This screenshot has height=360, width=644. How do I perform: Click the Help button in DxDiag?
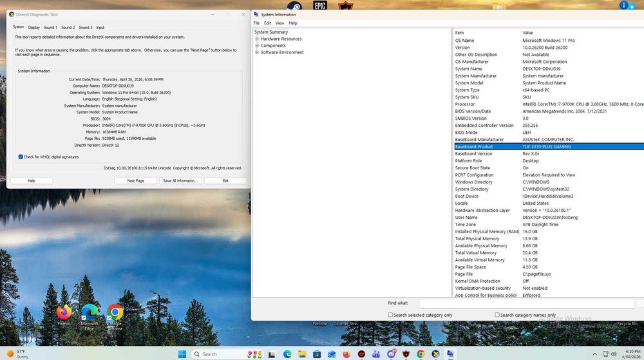pyautogui.click(x=32, y=180)
